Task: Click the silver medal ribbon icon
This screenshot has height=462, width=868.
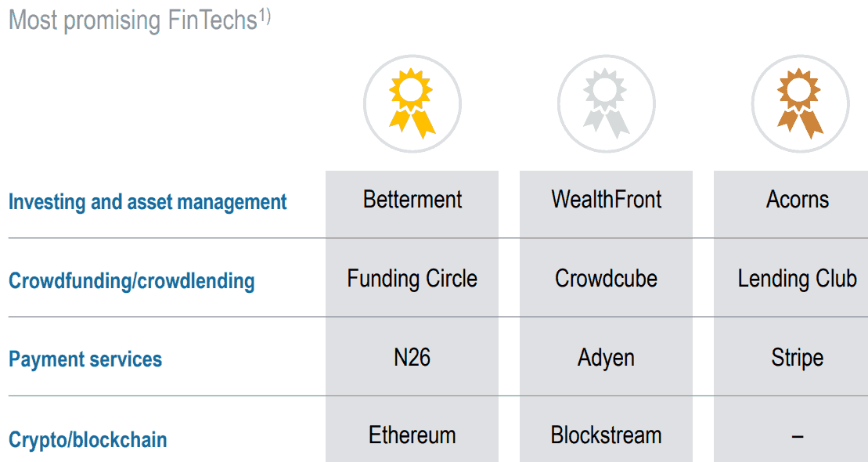Action: click(606, 103)
